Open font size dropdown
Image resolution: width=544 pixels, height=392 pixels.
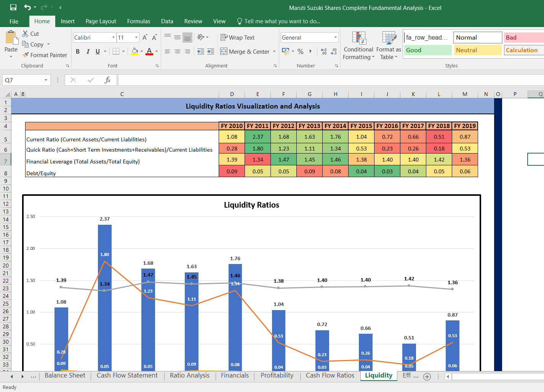click(136, 37)
